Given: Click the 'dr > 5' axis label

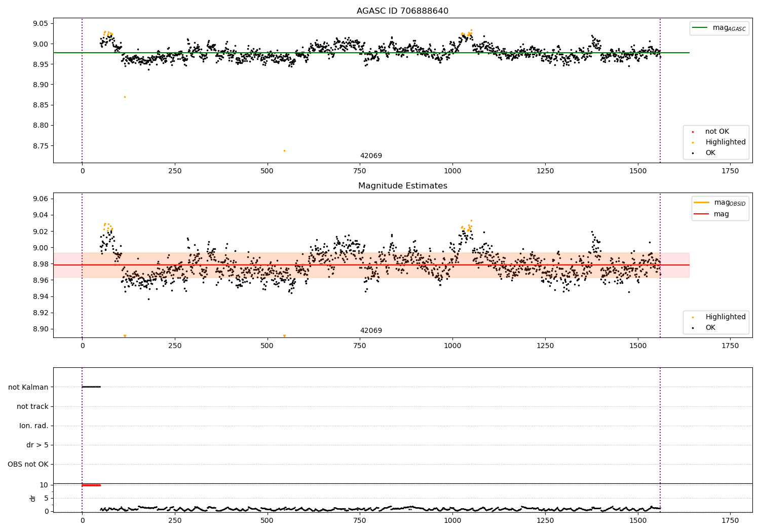Looking at the screenshot, I should coord(37,445).
